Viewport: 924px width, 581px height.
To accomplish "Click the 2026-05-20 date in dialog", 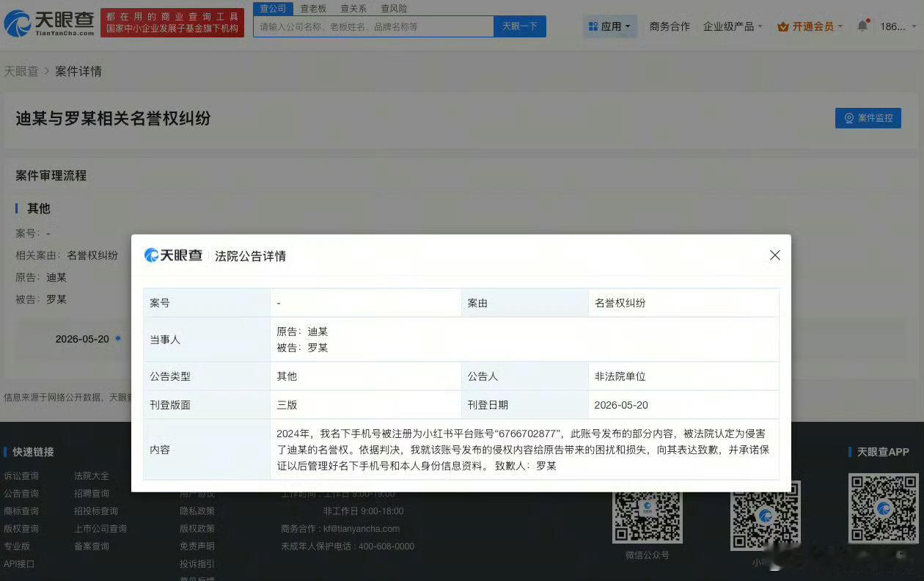I will tap(622, 405).
